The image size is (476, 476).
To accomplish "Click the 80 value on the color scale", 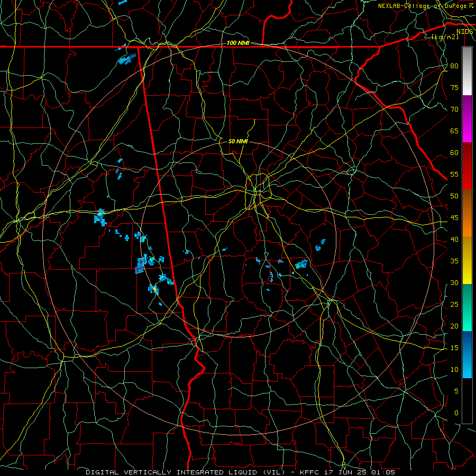I will (x=454, y=66).
